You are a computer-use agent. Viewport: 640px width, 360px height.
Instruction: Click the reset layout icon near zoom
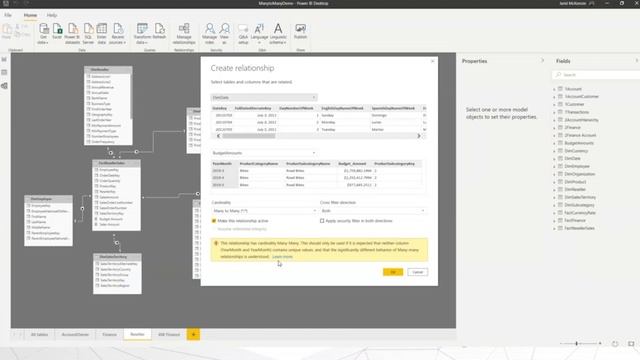point(615,344)
